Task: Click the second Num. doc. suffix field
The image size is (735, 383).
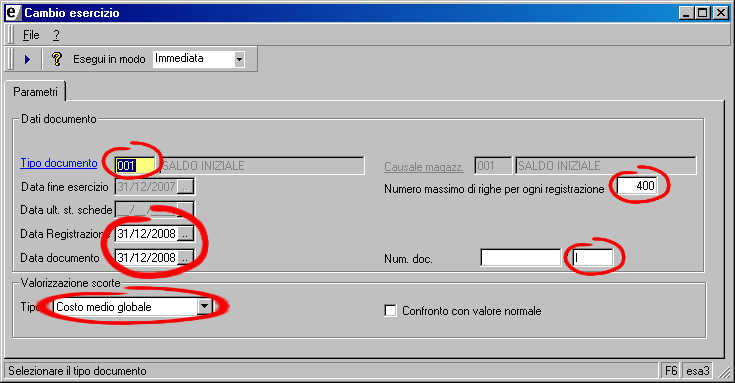Action: 593,258
